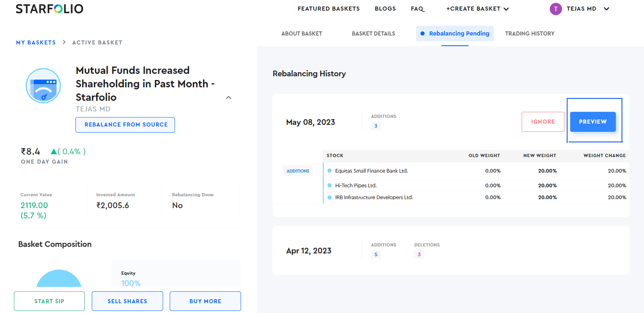Screen dimensions: 644x313
Task: Click the breadcrumb chevron separator
Action: (64, 42)
